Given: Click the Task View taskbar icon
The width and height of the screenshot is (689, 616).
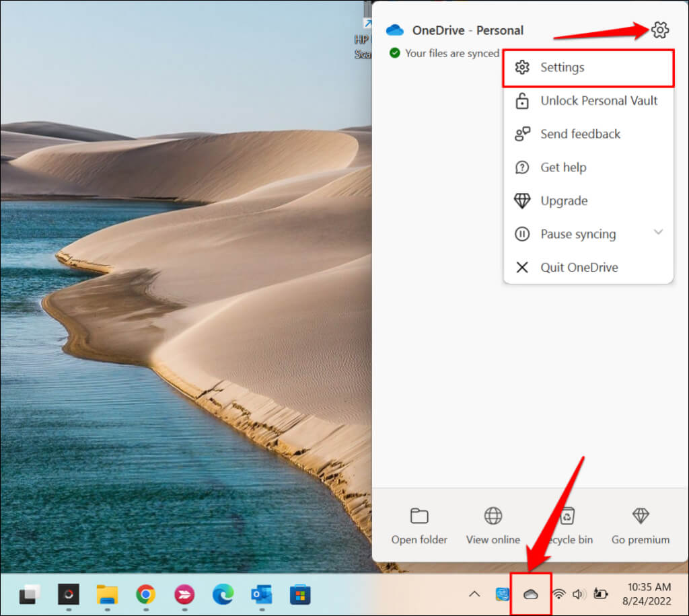Looking at the screenshot, I should point(30,594).
